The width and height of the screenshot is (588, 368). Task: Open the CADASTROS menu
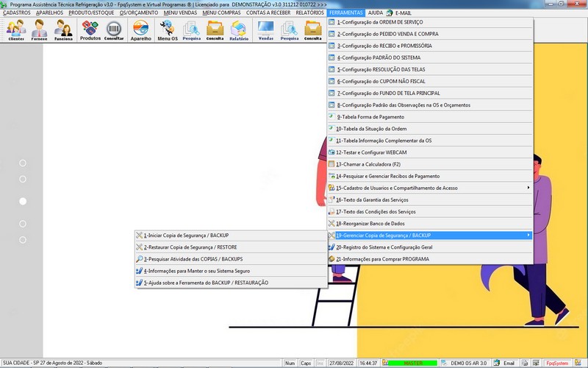(16, 13)
